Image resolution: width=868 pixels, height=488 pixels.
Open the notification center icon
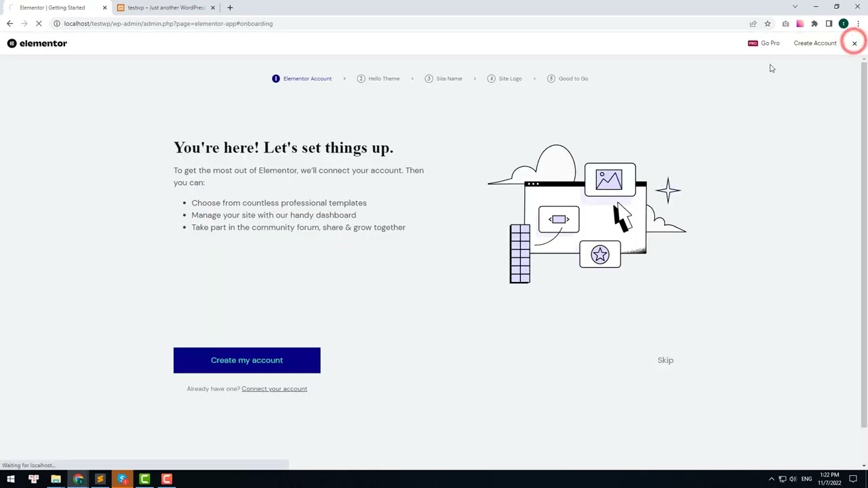(x=853, y=479)
